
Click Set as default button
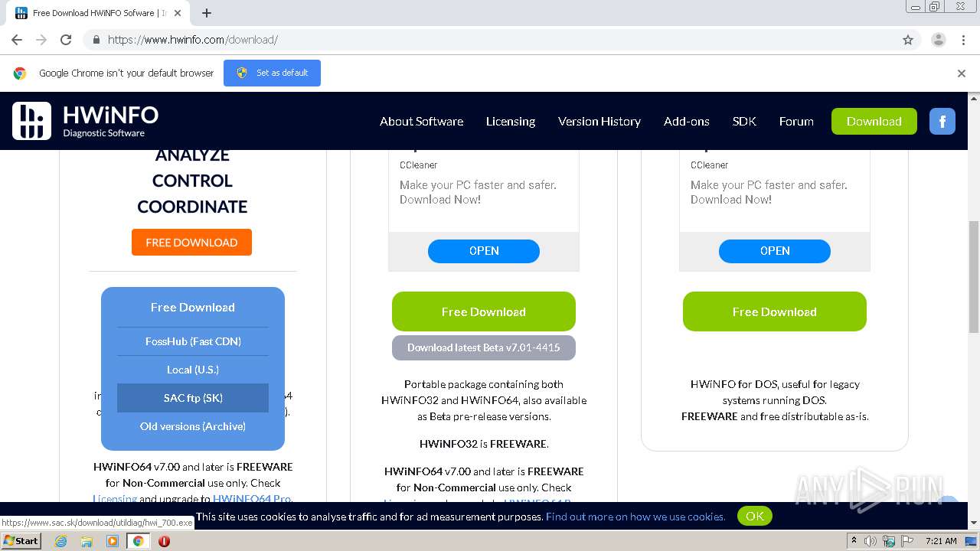click(272, 73)
